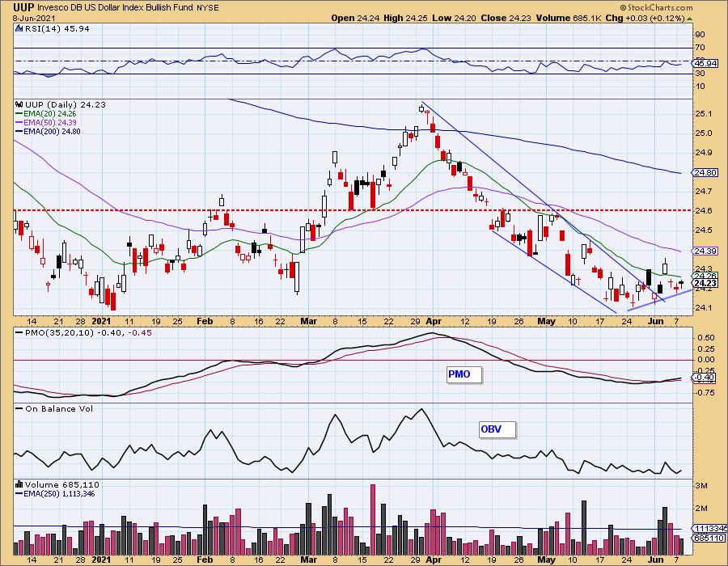Click the Close 24.23 value
The width and height of the screenshot is (728, 566).
click(506, 18)
